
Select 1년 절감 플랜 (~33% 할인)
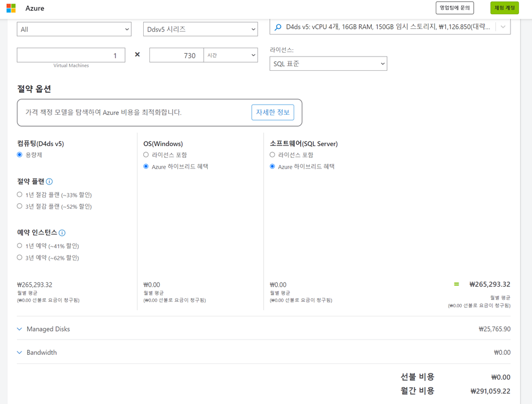point(20,195)
